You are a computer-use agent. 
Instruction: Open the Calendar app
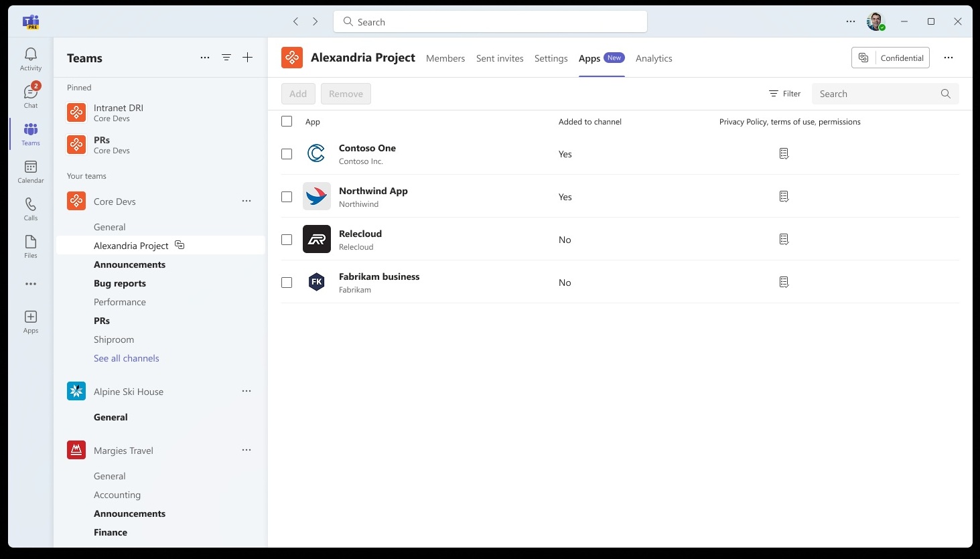[x=31, y=171]
